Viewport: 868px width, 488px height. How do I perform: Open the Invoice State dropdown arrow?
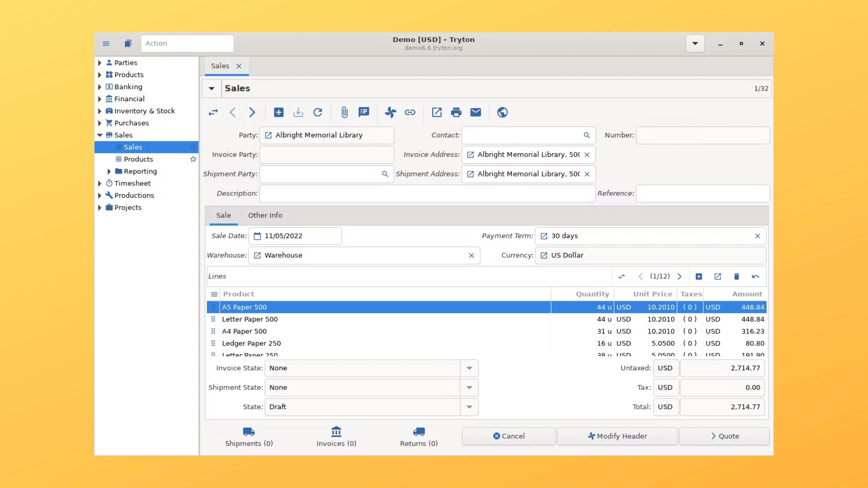click(x=469, y=368)
